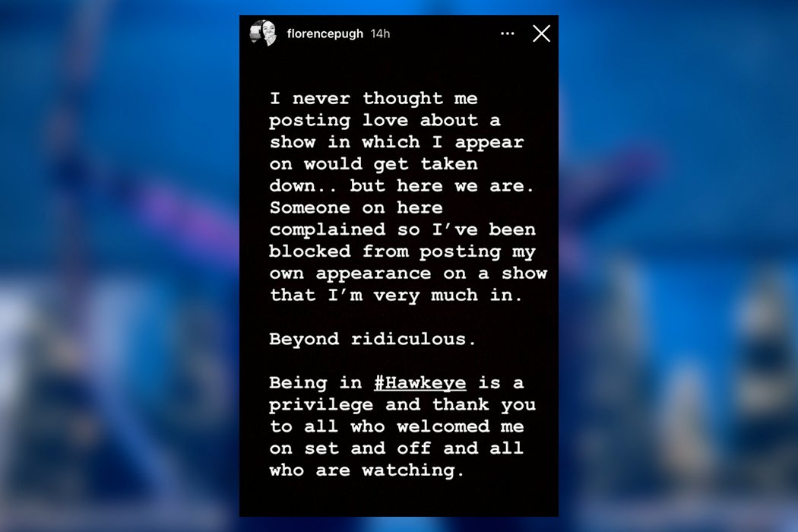This screenshot has width=798, height=532.
Task: Click the line "blocked from posting my"
Action: (x=403, y=252)
